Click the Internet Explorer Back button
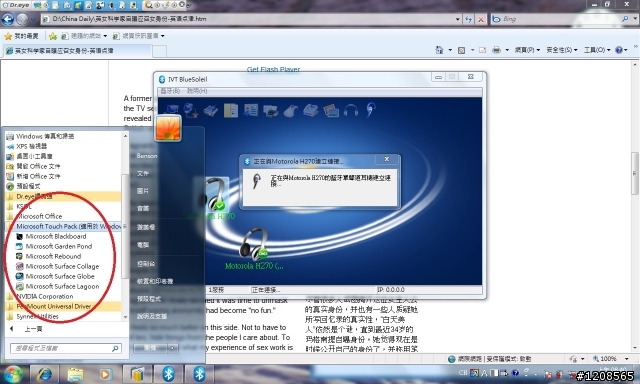 click(x=8, y=19)
